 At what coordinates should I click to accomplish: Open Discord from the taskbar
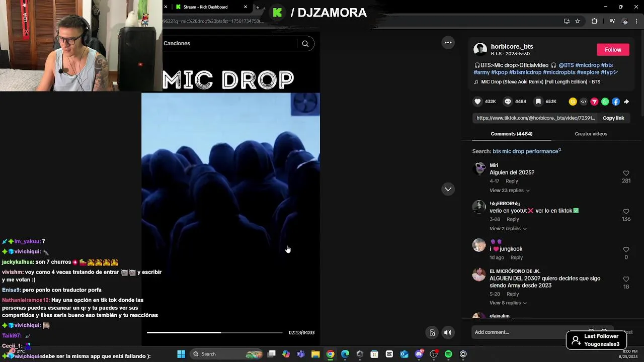click(419, 354)
